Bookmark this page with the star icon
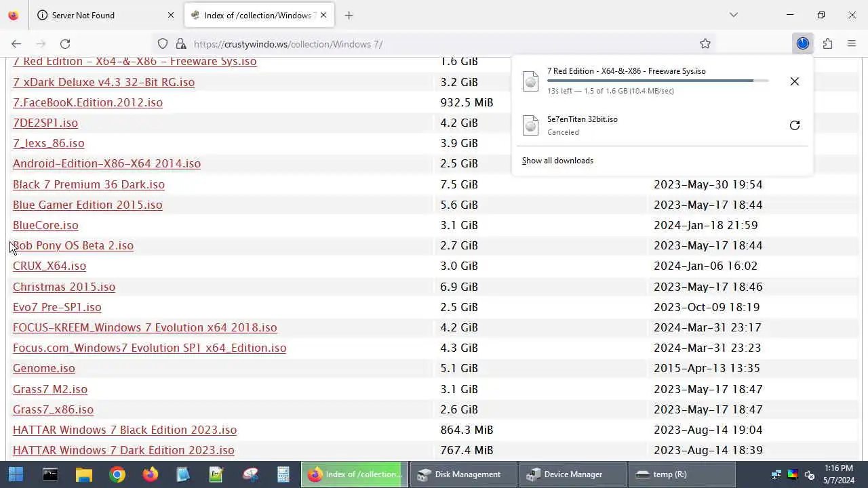Viewport: 868px width, 488px height. [705, 43]
